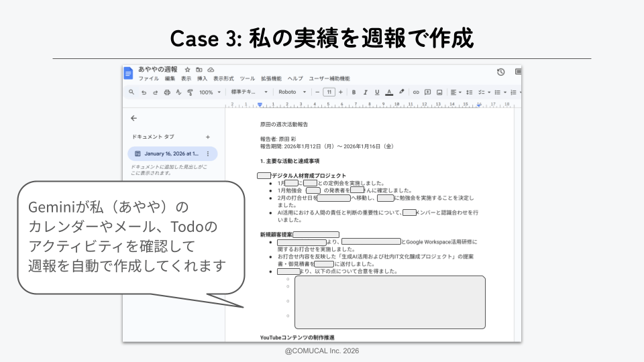This screenshot has width=644, height=362.
Task: Toggle underline formatting
Action: coord(377,93)
